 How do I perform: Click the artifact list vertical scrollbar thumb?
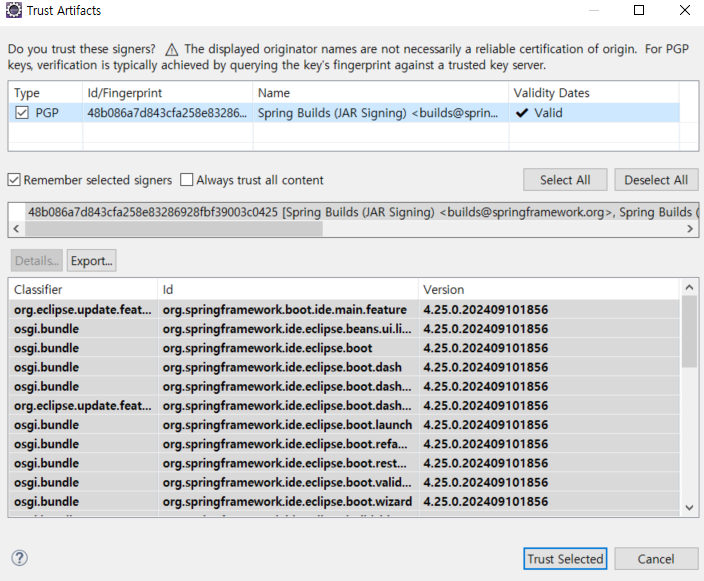[x=690, y=331]
